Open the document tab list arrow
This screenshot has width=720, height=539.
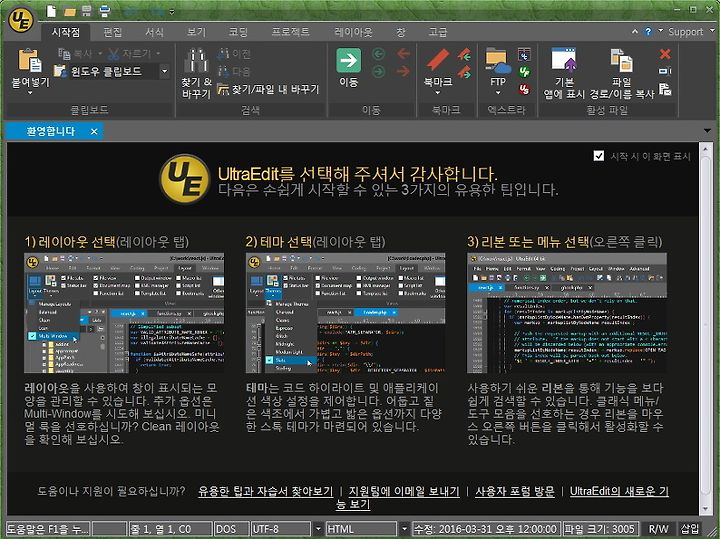click(x=708, y=131)
